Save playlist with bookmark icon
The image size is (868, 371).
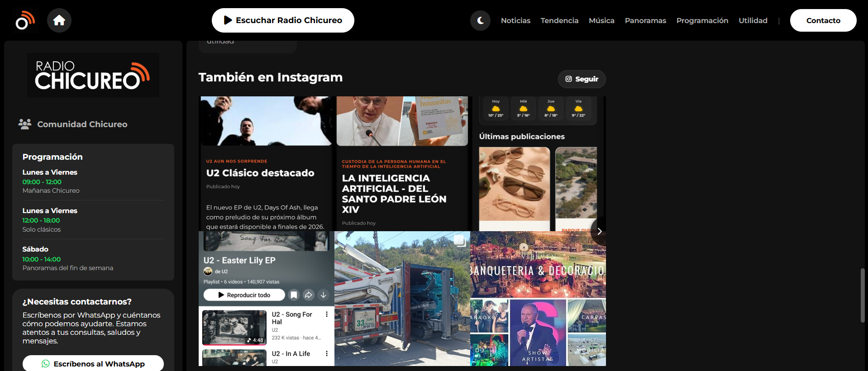pos(294,295)
